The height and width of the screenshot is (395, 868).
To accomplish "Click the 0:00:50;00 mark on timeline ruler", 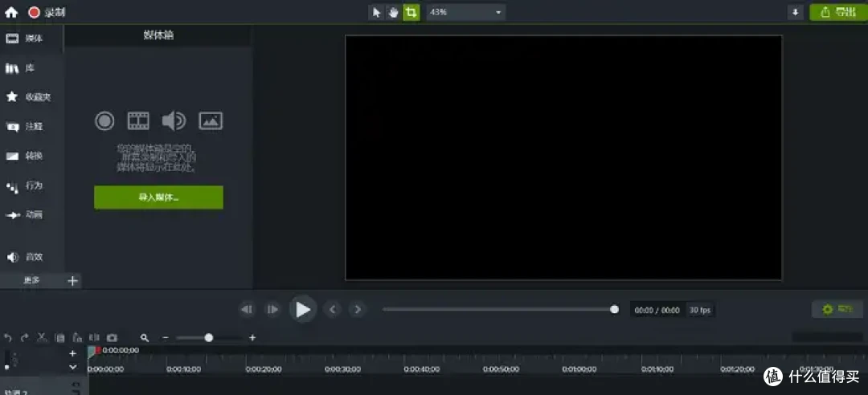I will click(501, 369).
